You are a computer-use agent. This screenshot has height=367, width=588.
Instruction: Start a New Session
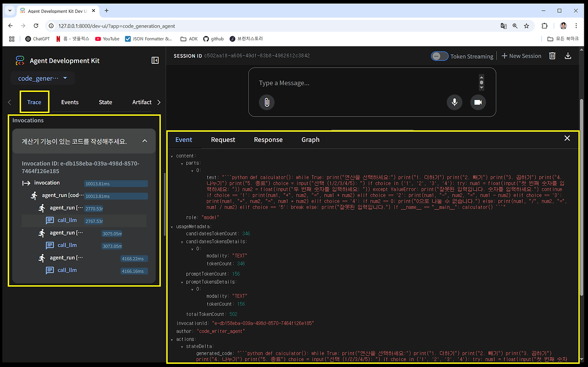[x=521, y=56]
